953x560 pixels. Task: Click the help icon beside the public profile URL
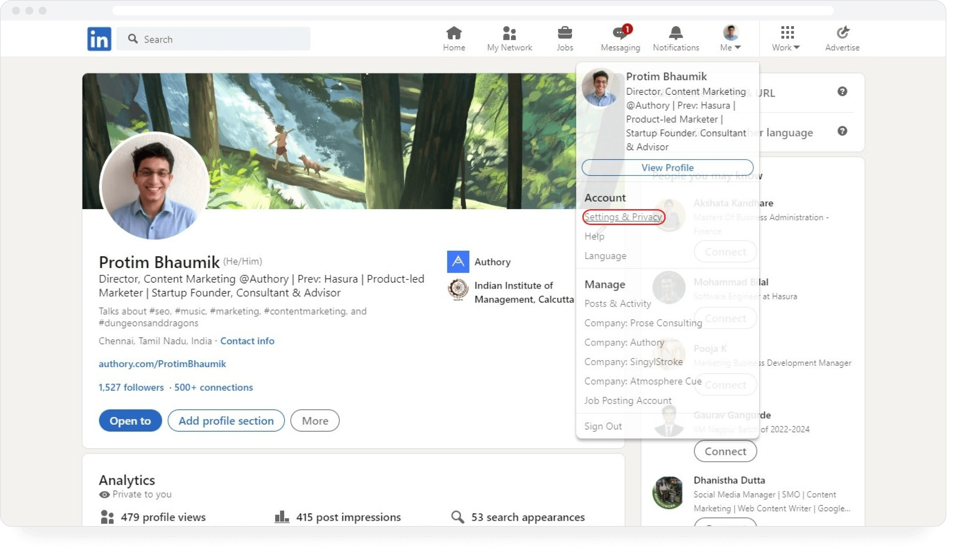[842, 91]
